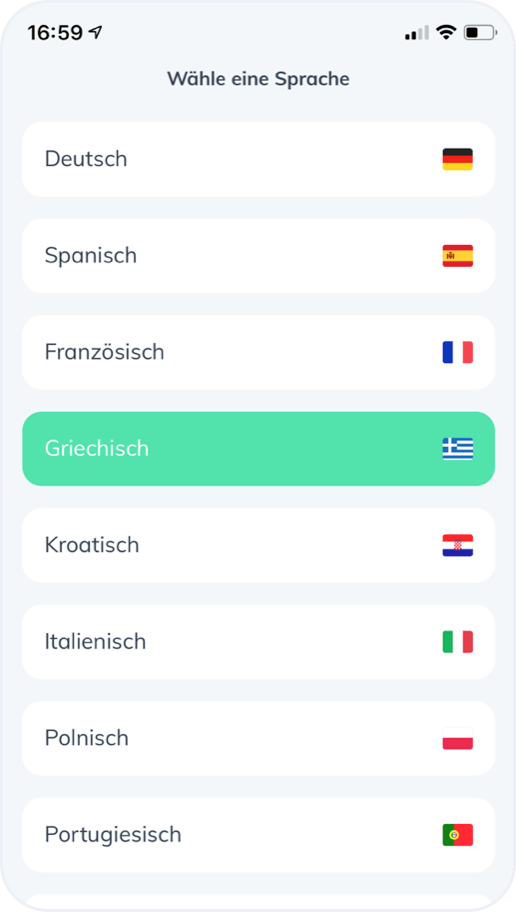Tap the battery indicator in status bar
Screen dimensions: 516x912
pos(480,33)
